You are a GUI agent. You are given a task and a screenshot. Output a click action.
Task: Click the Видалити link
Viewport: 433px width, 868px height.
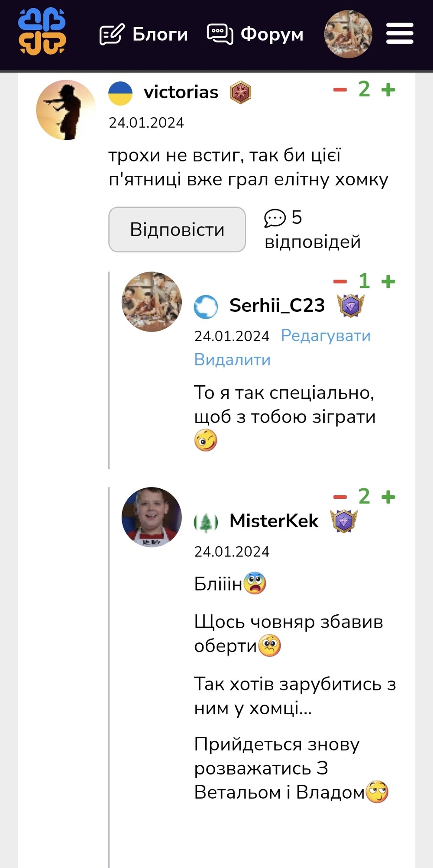click(232, 360)
